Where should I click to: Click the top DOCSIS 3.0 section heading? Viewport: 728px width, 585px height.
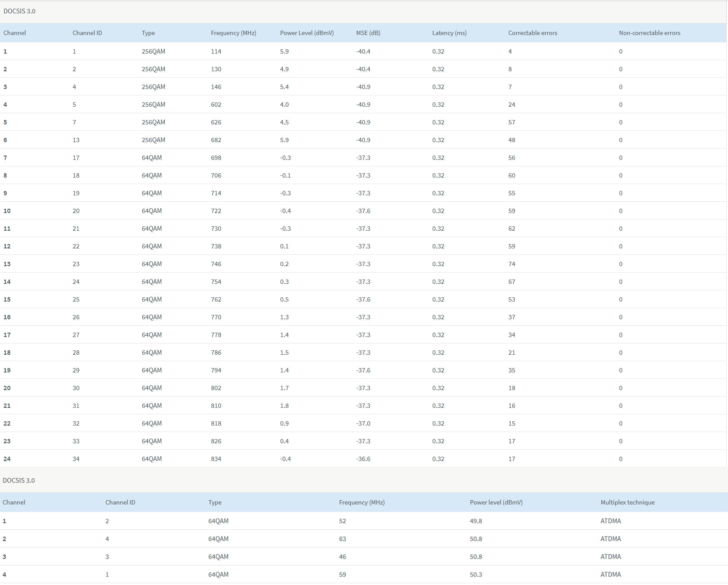coord(19,11)
